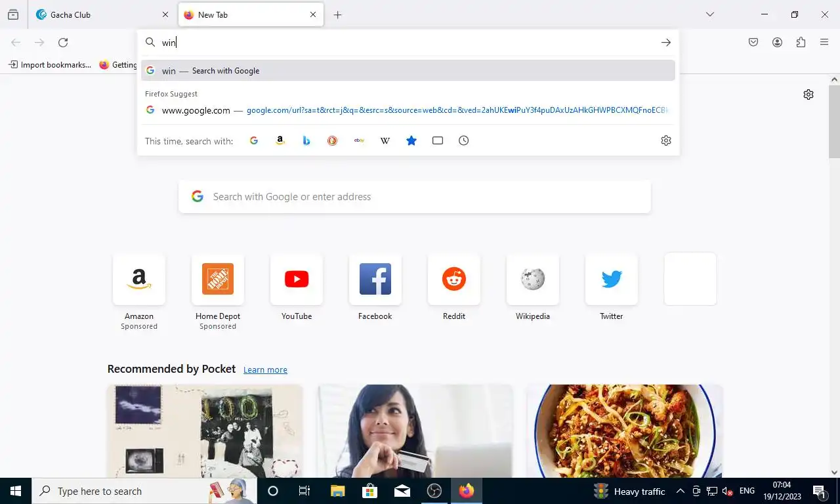The height and width of the screenshot is (504, 840).
Task: Reload the current page
Action: pos(63,43)
